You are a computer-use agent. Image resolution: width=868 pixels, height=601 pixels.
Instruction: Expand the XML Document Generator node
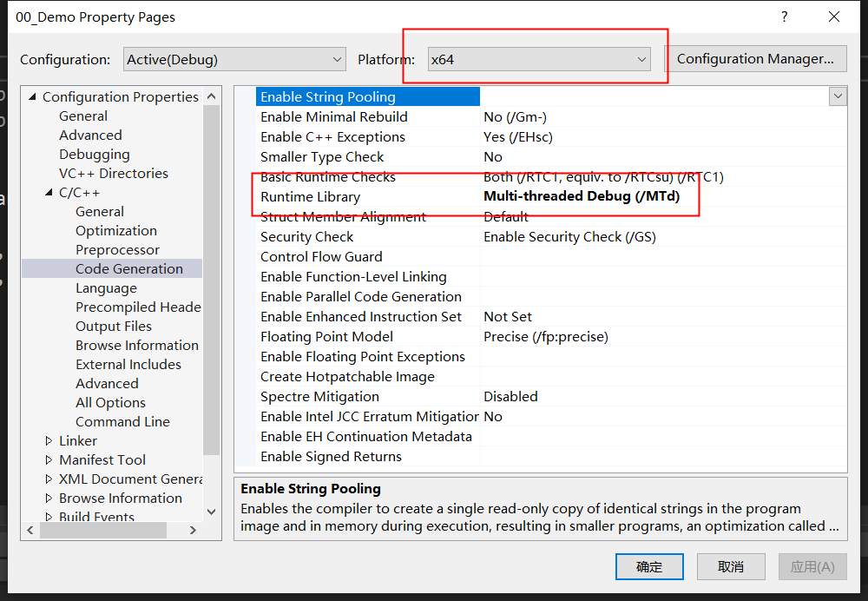pos(49,479)
